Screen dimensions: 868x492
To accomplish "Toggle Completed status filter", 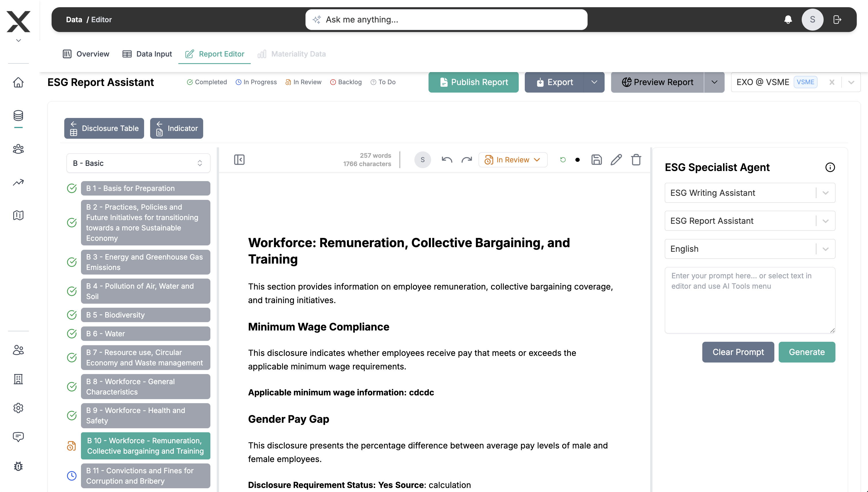I will 207,82.
